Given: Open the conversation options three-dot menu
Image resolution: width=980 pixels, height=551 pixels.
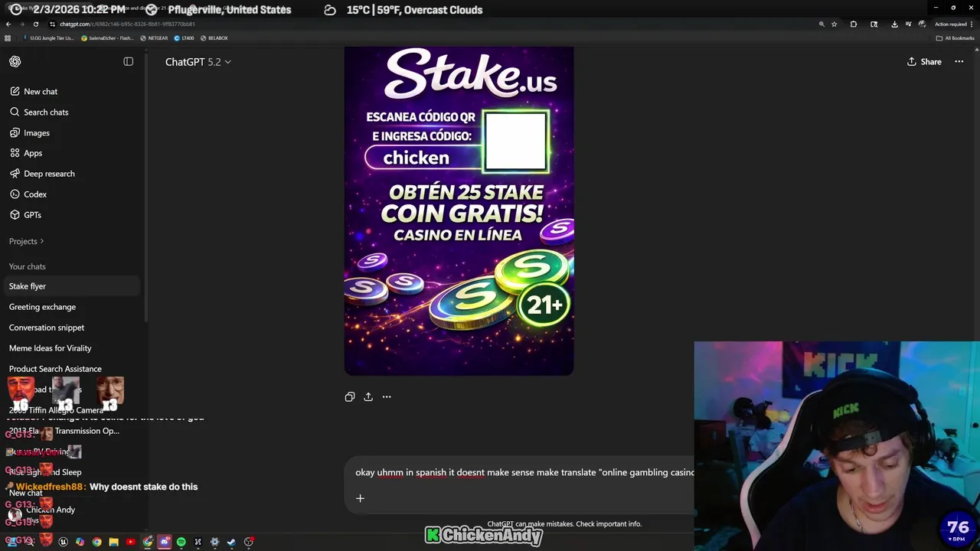Looking at the screenshot, I should (x=959, y=62).
